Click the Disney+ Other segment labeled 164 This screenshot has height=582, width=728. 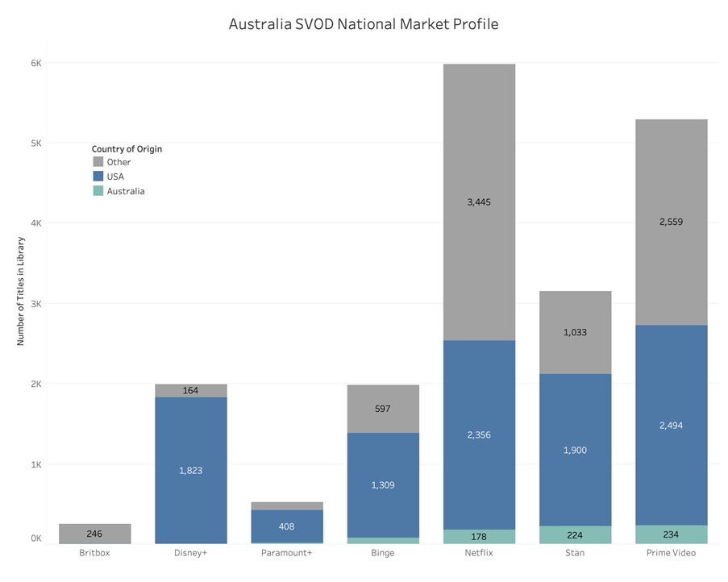(191, 391)
